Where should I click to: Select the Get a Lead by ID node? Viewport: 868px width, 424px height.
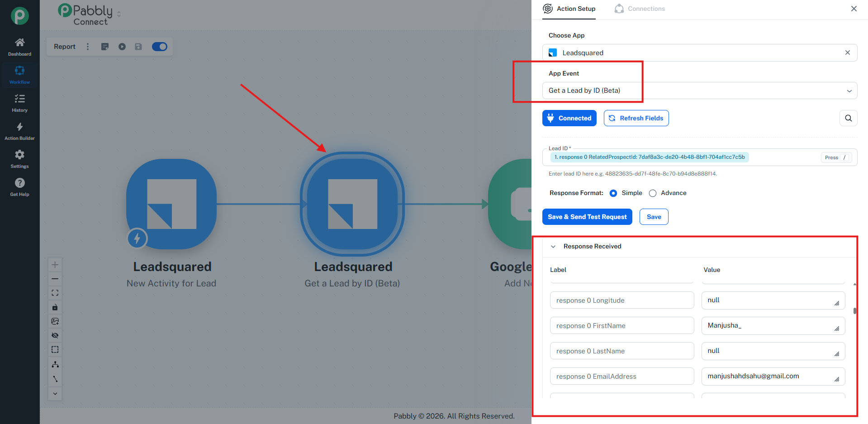point(352,204)
